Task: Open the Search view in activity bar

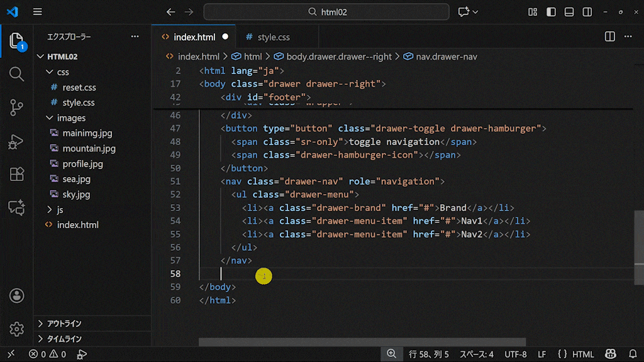Action: tap(17, 74)
